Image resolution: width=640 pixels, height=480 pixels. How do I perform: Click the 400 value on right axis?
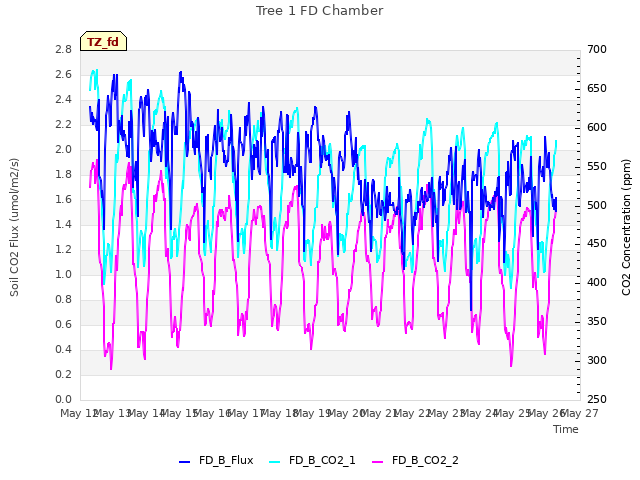597,283
